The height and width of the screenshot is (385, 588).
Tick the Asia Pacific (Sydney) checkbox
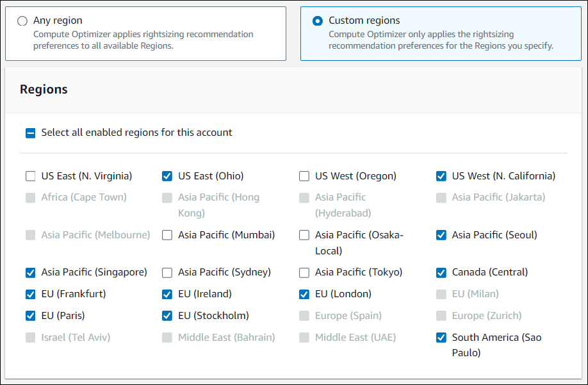167,273
